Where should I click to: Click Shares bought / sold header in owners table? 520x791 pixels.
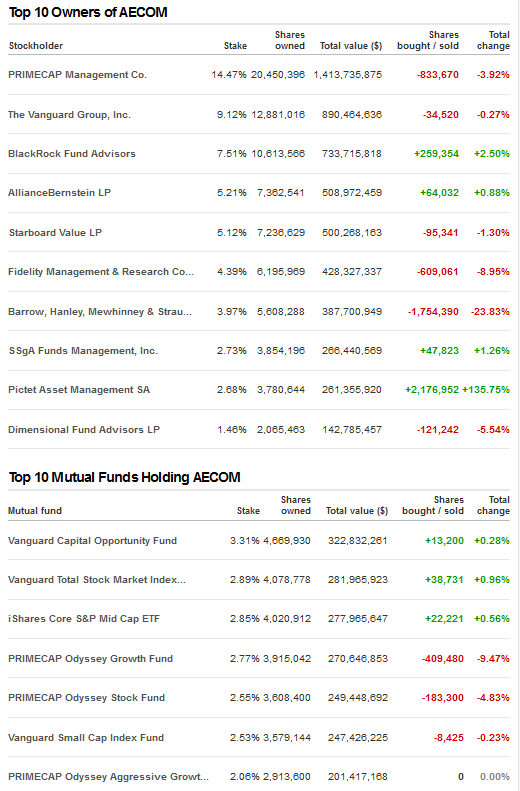[428, 40]
